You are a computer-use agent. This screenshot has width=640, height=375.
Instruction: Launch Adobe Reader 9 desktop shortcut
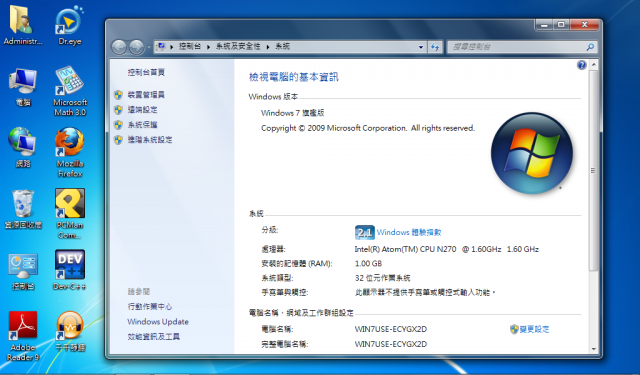(x=23, y=336)
